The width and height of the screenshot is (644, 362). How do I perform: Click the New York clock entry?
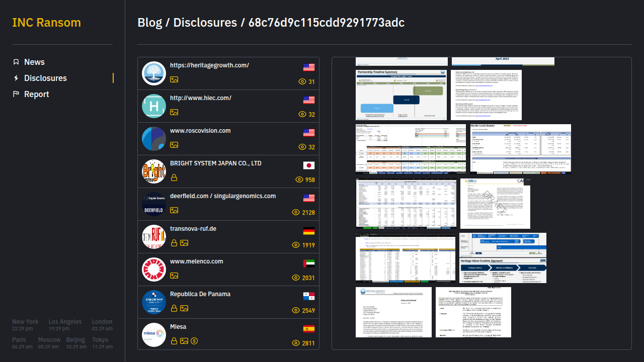pyautogui.click(x=25, y=325)
